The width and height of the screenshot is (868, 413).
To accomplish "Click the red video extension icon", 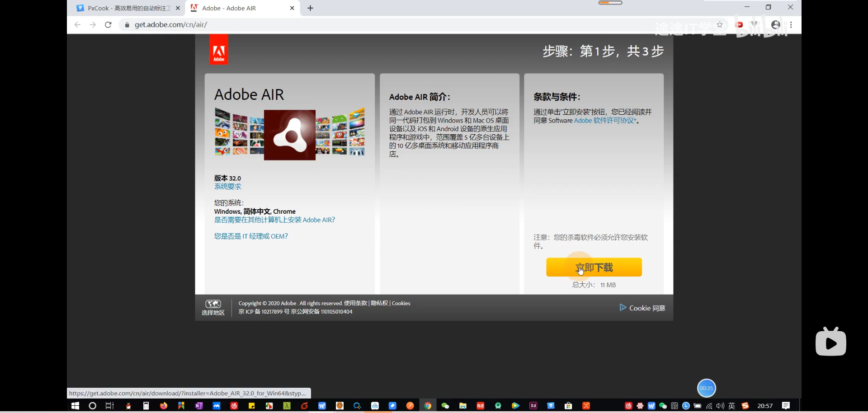I will point(740,25).
